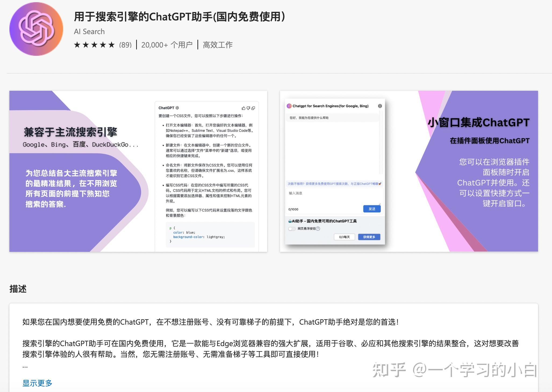Click the CSS code block in first screenshot
552x392 pixels.
(210, 235)
